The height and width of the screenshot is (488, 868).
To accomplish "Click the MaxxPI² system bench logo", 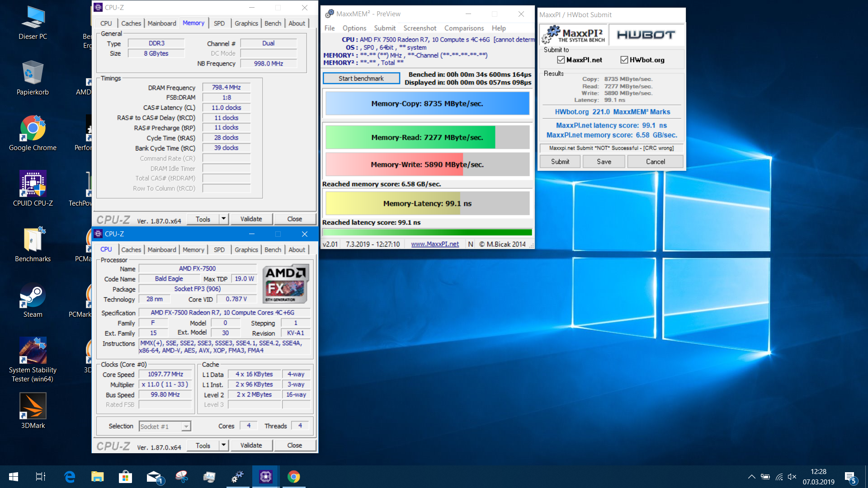I will pos(574,35).
